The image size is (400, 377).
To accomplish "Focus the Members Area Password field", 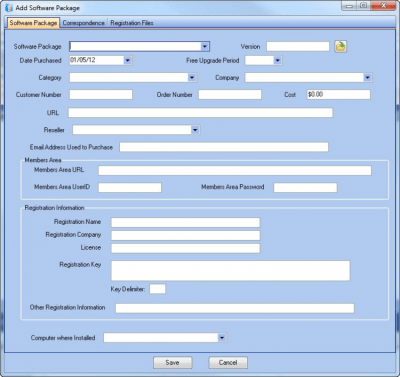I will coord(305,187).
